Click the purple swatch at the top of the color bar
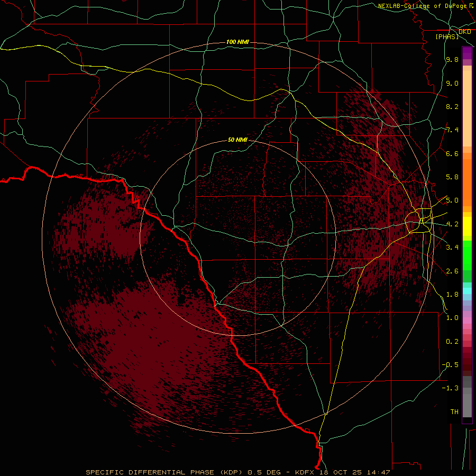Screen dimensions: 476x476 point(467,53)
